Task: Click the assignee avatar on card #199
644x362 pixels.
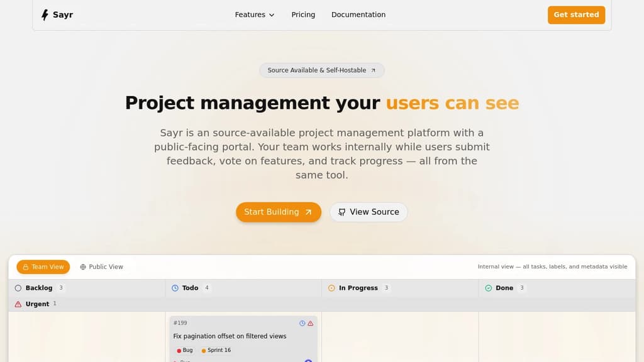Action: 308,361
